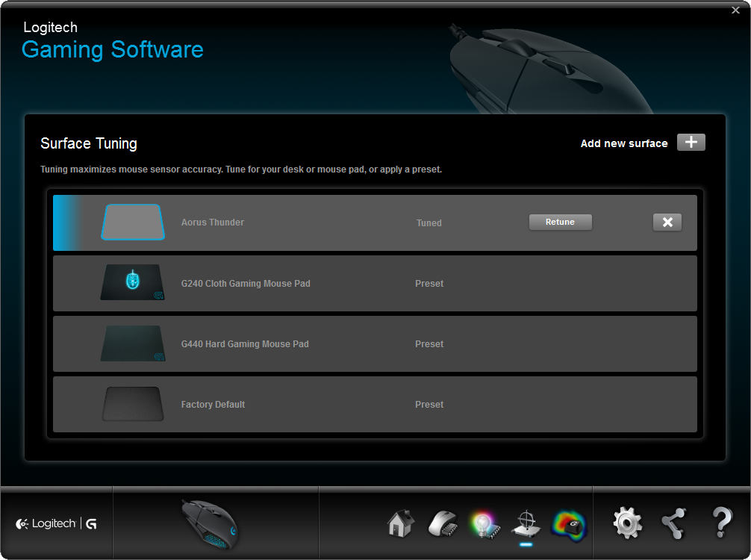The height and width of the screenshot is (560, 751).
Task: Open the input analysis heat map icon
Action: (570, 525)
